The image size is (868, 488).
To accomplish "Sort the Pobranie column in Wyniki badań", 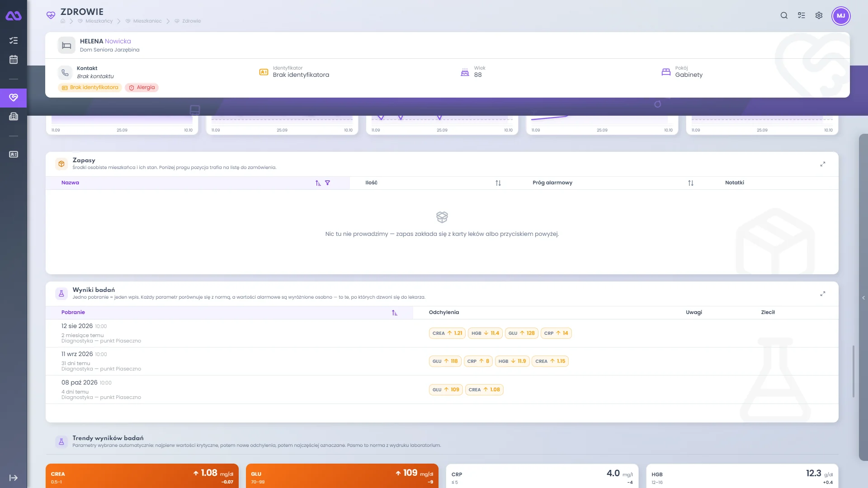I will [395, 313].
